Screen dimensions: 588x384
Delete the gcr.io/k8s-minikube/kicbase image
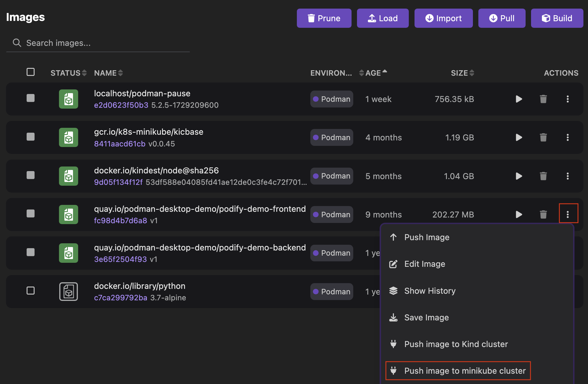543,138
